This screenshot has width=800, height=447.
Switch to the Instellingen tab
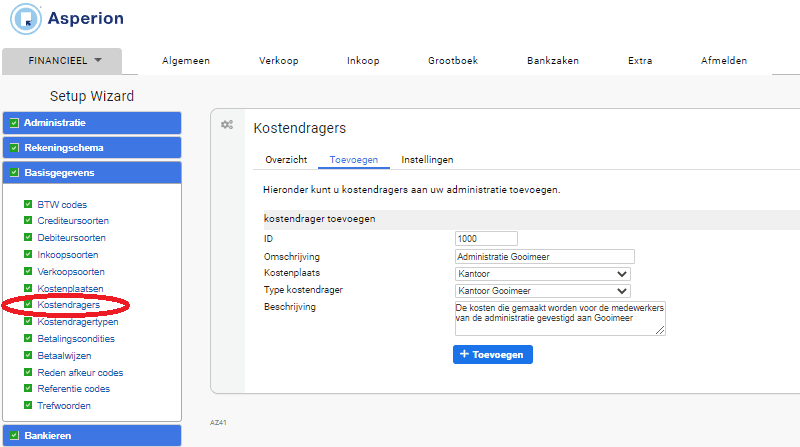click(x=427, y=160)
